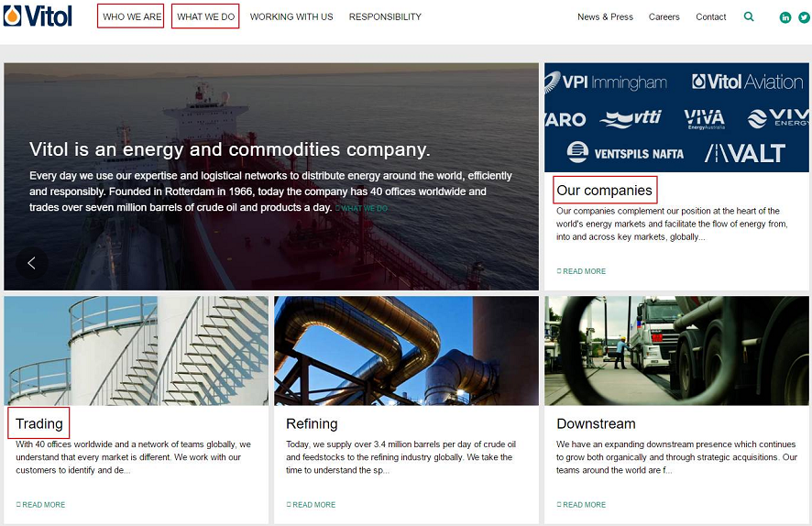Click the fuel truck Downstream image
The height and width of the screenshot is (526, 812).
tap(676, 350)
